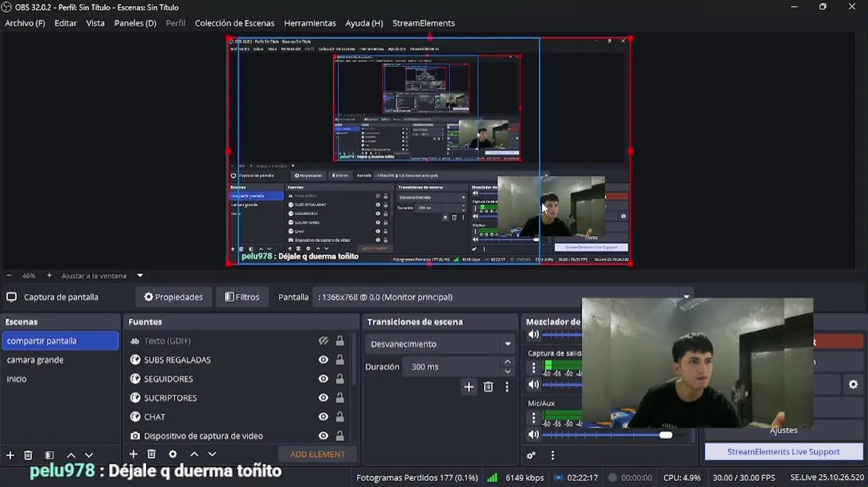Open the Desvanecimiento transition dropdown

click(441, 344)
